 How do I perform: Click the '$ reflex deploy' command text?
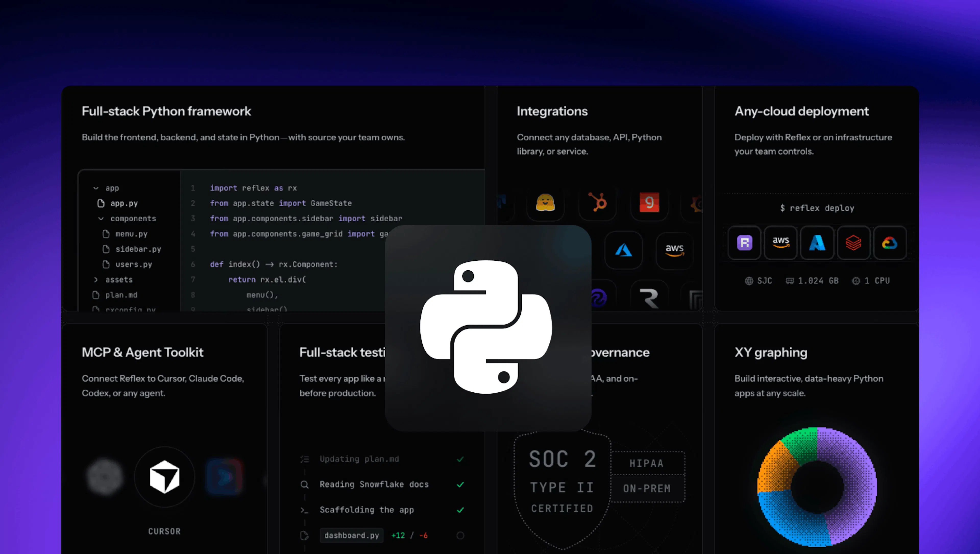click(x=817, y=208)
